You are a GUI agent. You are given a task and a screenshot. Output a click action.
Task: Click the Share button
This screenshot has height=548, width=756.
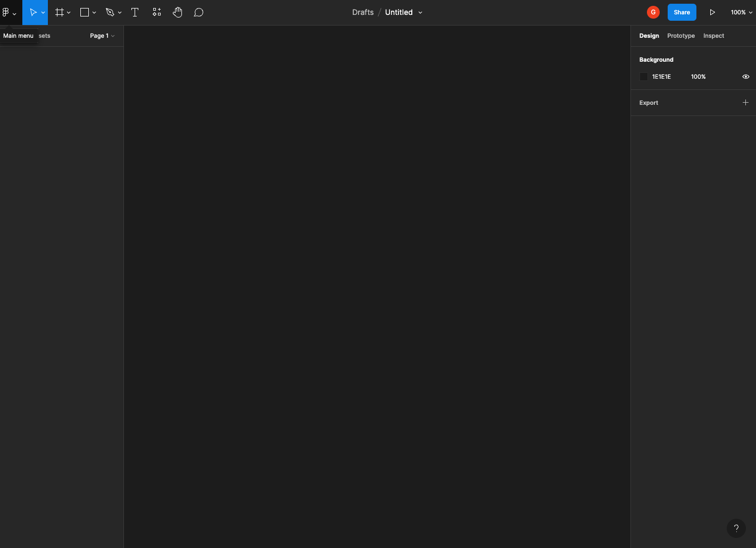point(682,12)
